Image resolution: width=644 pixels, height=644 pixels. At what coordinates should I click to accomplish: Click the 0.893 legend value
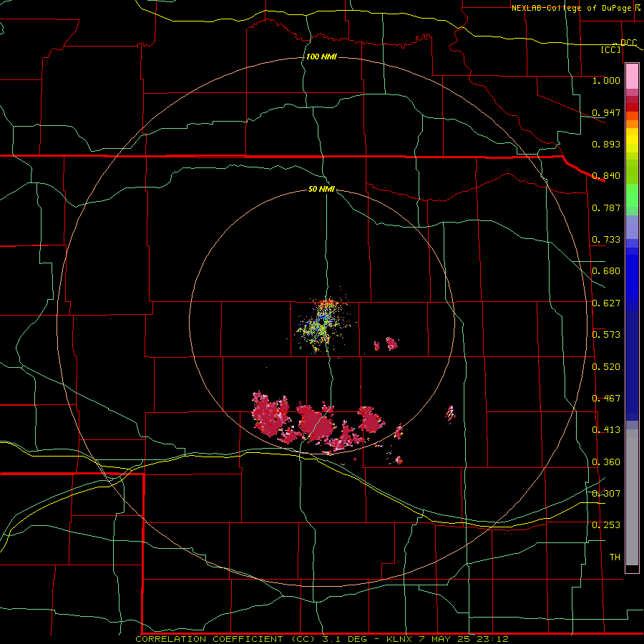click(x=606, y=144)
